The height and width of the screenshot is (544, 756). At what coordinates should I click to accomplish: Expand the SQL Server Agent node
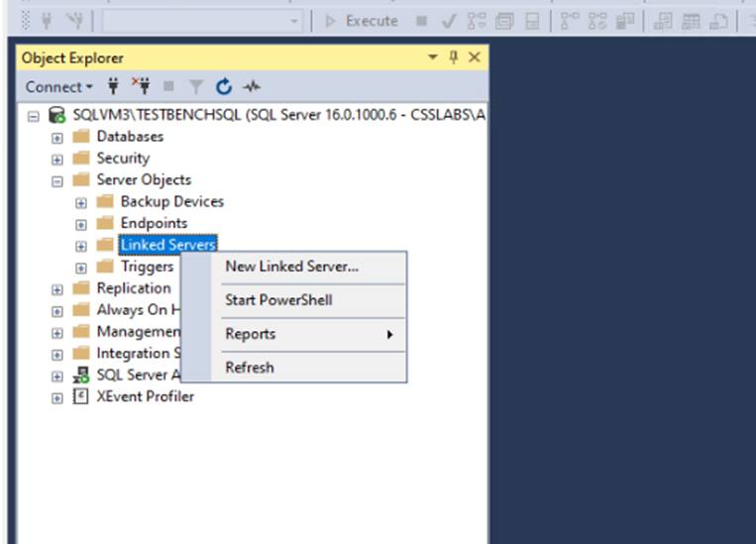[x=56, y=377]
